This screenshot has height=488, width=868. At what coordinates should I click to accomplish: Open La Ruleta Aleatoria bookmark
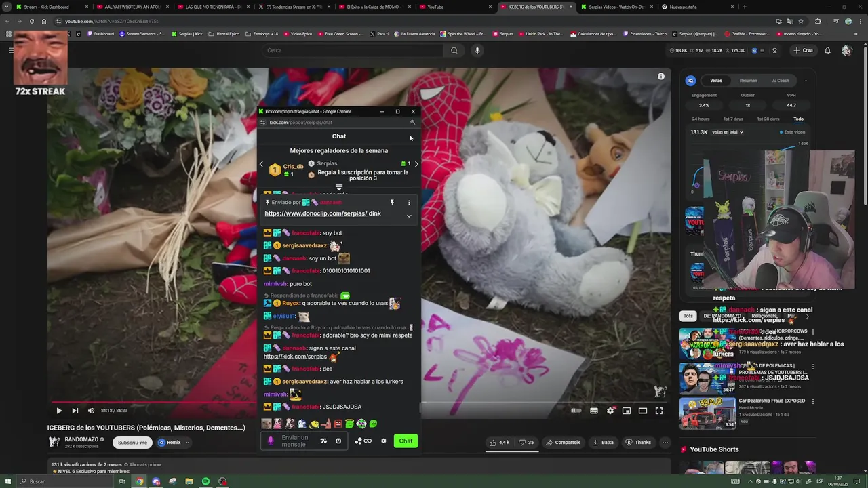click(413, 33)
